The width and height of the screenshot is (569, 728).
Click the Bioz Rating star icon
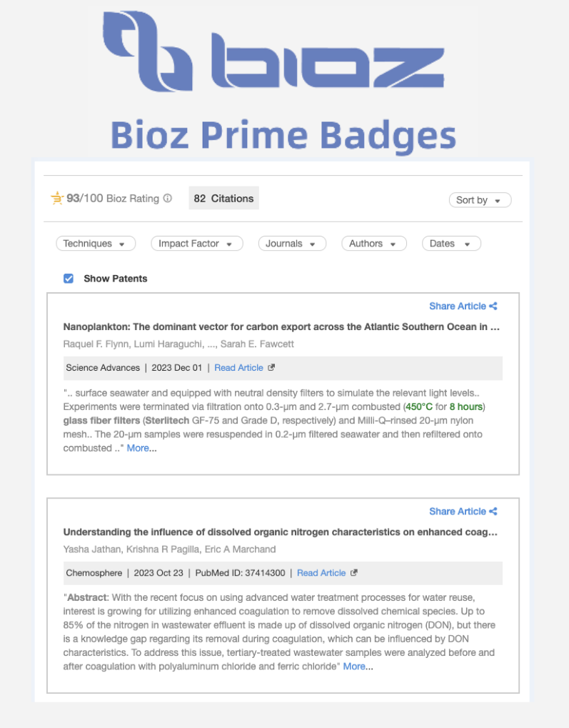pyautogui.click(x=56, y=199)
